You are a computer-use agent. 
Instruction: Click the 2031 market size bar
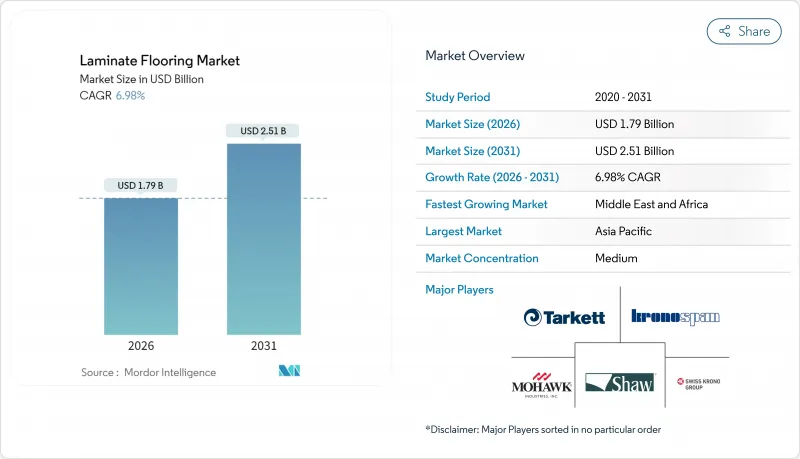tap(264, 238)
